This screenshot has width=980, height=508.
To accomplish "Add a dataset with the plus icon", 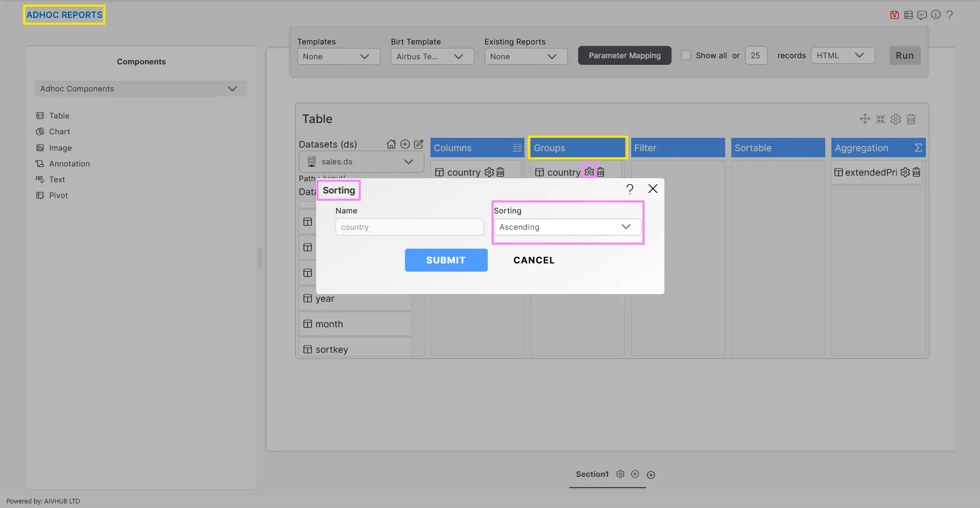I will pyautogui.click(x=405, y=144).
